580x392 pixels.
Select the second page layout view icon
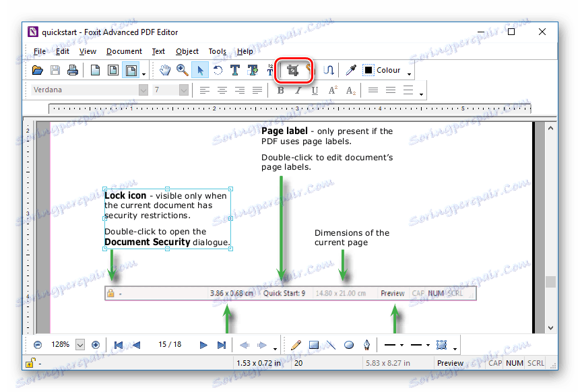pyautogui.click(x=112, y=70)
